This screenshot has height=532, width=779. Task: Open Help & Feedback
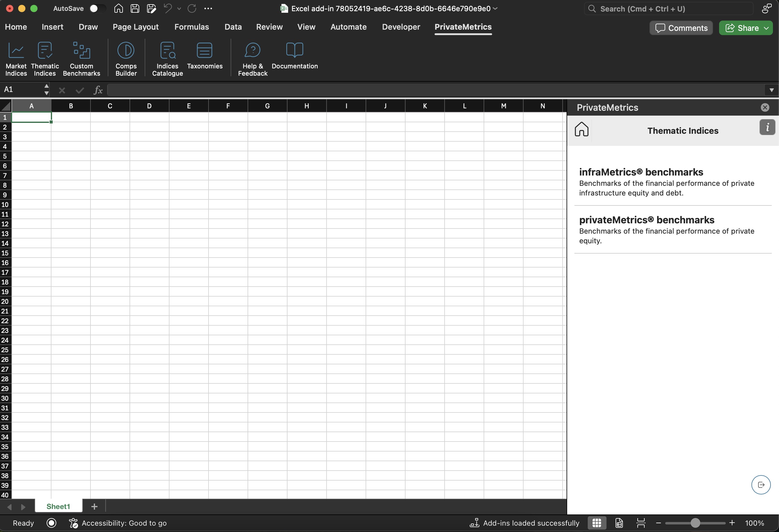pos(252,58)
